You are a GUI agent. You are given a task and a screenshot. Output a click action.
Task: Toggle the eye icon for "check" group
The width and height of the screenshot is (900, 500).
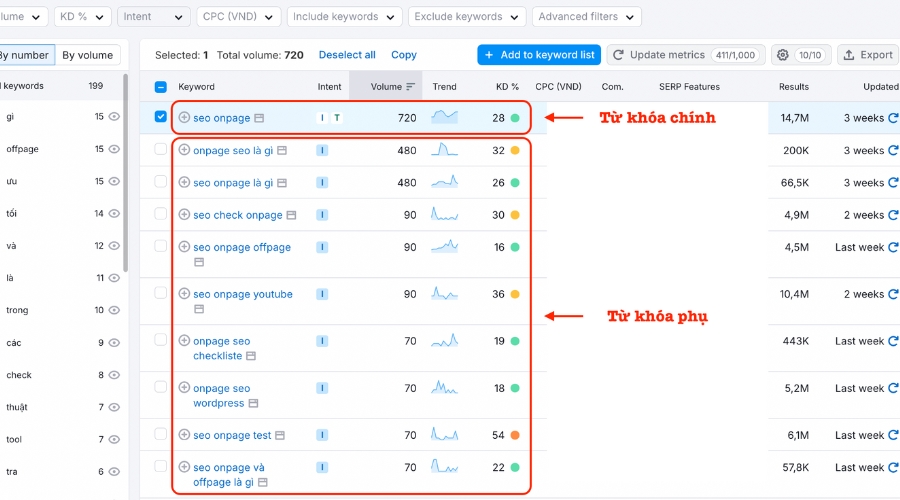point(114,375)
